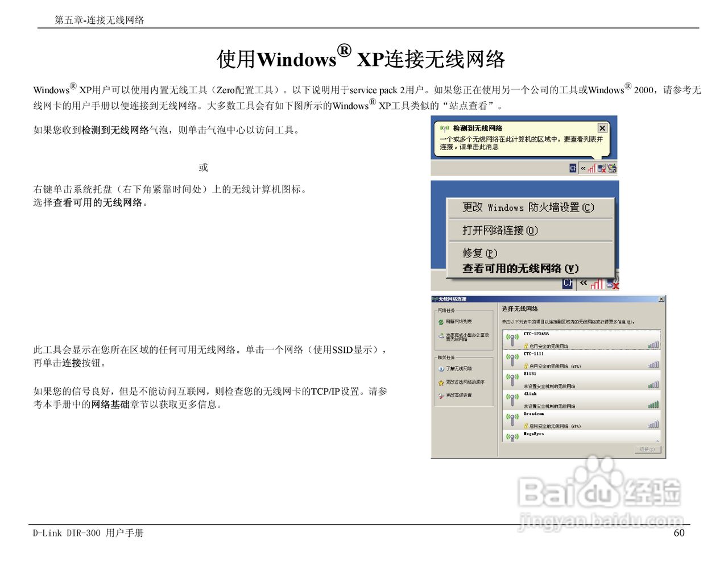The height and width of the screenshot is (562, 728).
Task: Click the antenna icon of network CTC-123456
Action: point(512,339)
